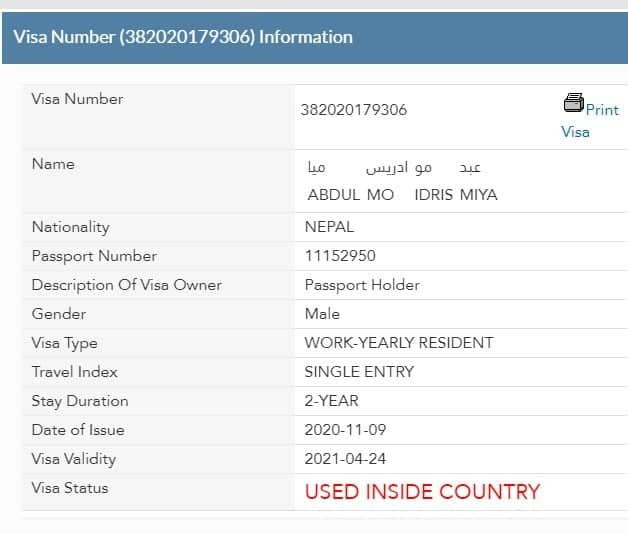Click the Travel Index row label

pyautogui.click(x=74, y=372)
